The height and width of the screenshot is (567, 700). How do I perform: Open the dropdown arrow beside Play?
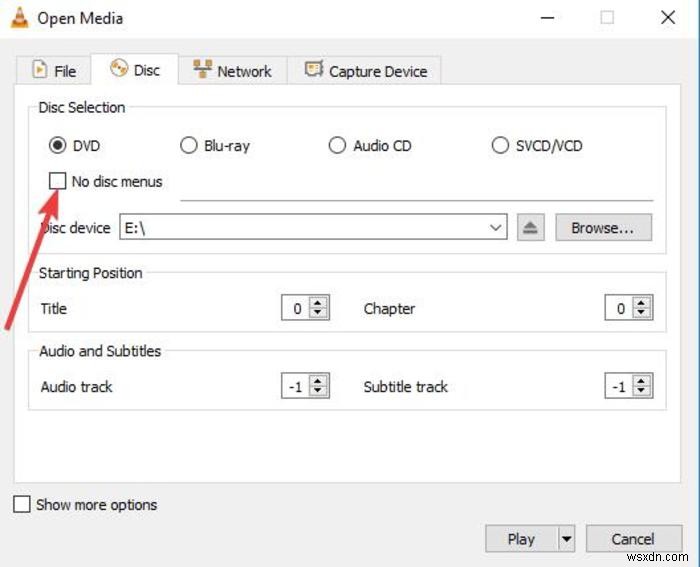click(x=567, y=539)
